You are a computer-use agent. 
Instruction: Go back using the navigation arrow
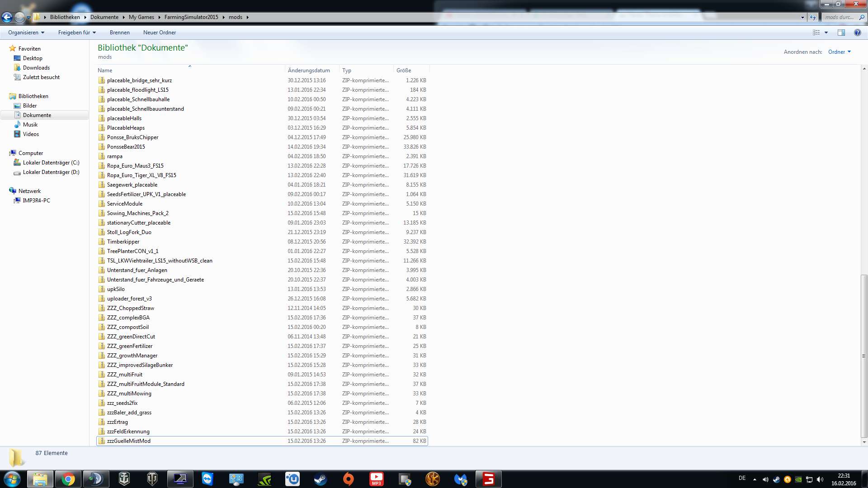tap(7, 17)
